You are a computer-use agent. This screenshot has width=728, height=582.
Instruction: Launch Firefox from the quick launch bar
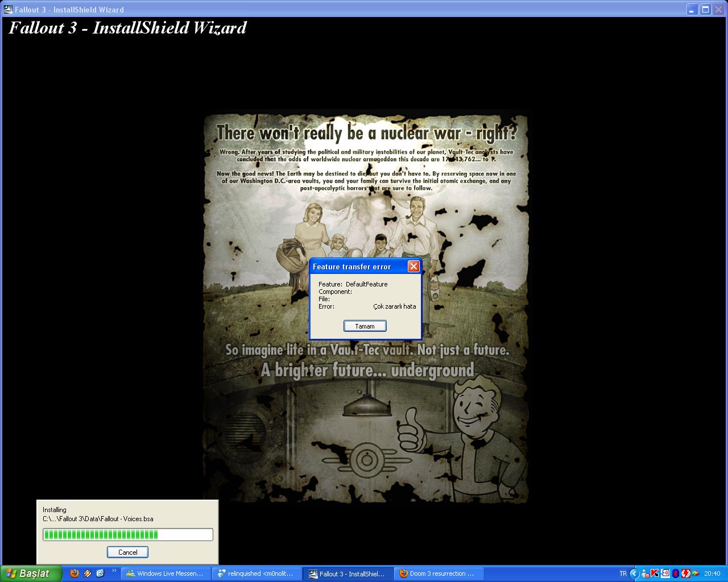[75, 573]
